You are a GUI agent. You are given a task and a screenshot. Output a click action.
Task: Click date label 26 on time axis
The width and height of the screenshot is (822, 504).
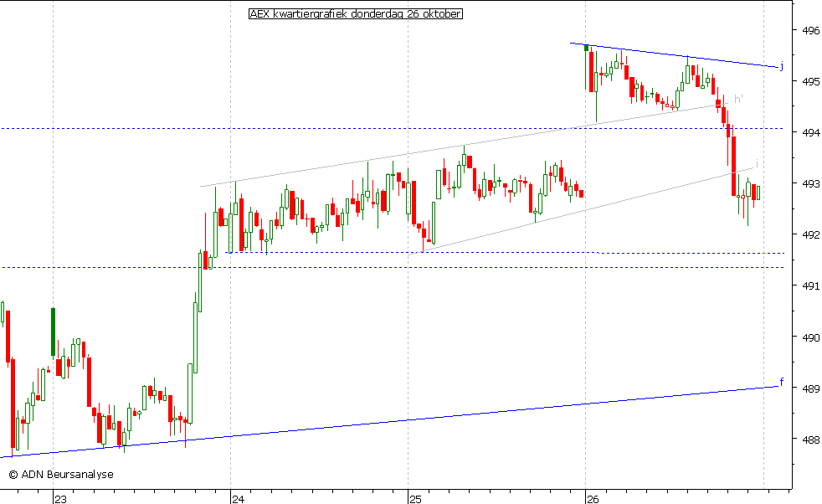pyautogui.click(x=593, y=499)
